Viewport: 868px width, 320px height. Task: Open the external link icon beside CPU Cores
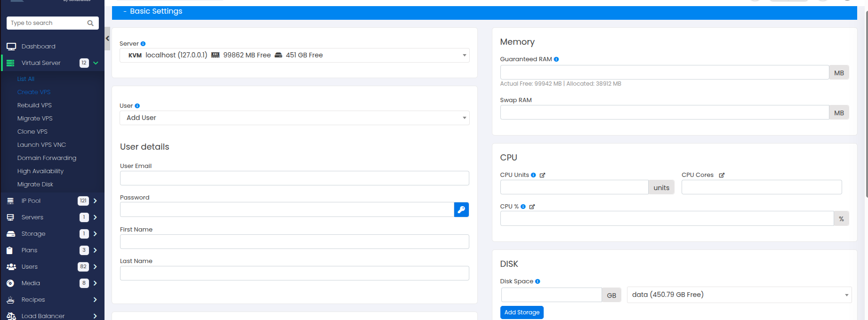(722, 175)
